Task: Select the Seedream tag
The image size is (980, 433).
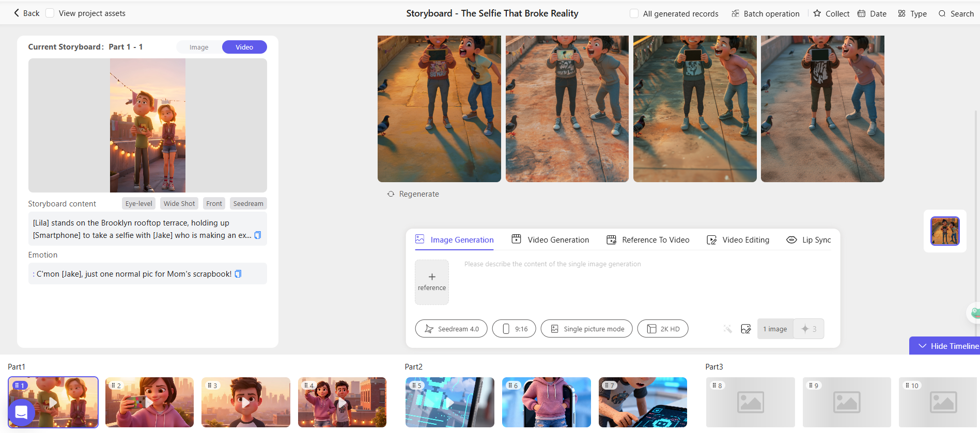Action: point(248,203)
